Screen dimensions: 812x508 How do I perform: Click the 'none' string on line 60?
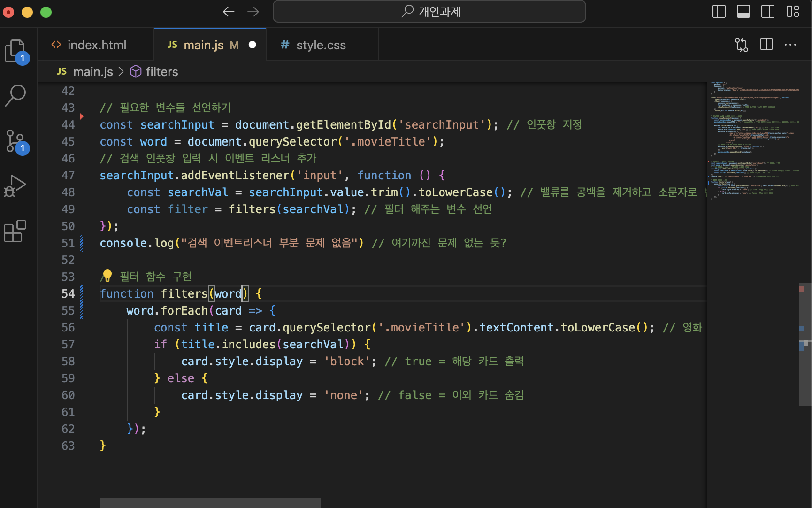pos(344,395)
